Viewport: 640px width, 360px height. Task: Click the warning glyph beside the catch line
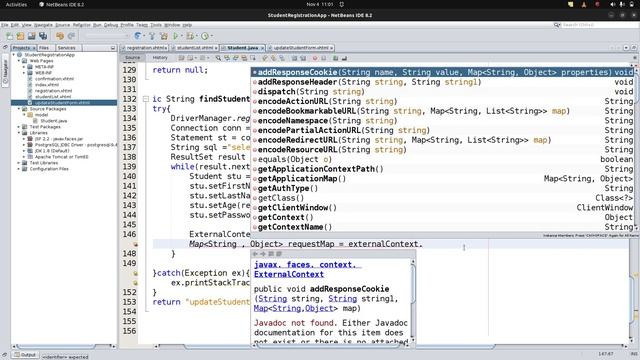click(x=136, y=273)
